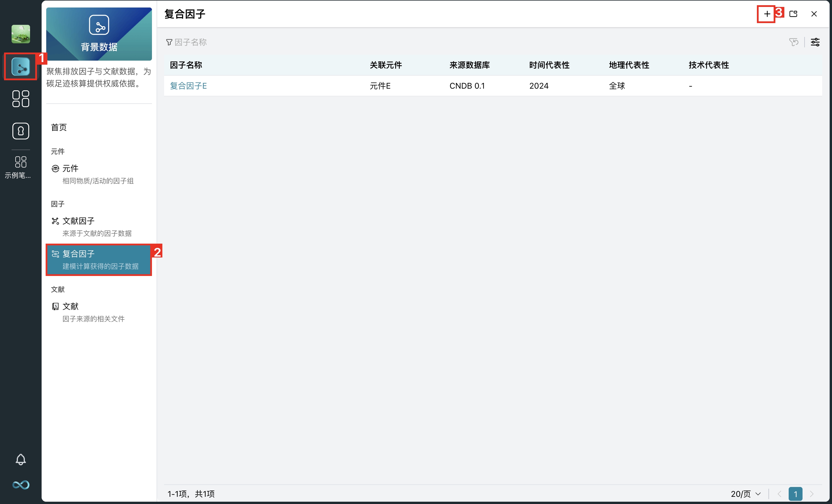Image resolution: width=832 pixels, height=504 pixels.
Task: Click the pop-out window icon
Action: [x=793, y=14]
